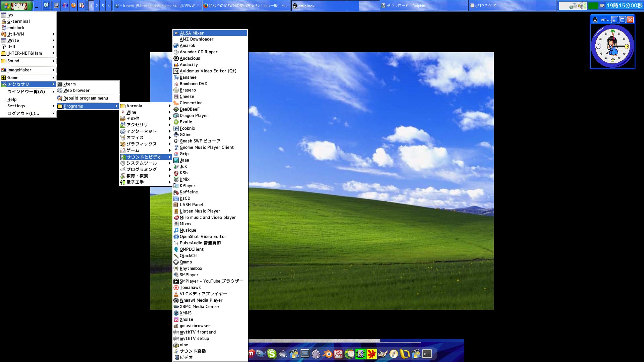Click the mail envelope icon in the tray
This screenshot has width=644, height=362.
(602, 5)
